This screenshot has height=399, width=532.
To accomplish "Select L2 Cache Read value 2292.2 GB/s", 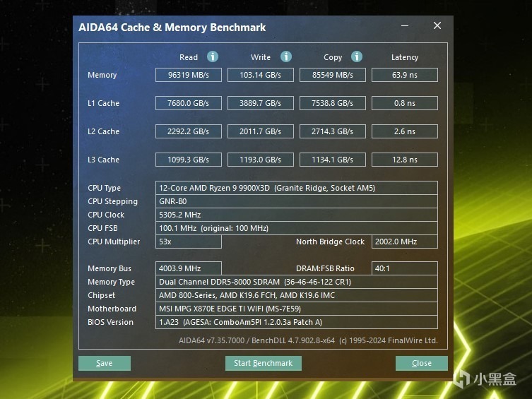I will pos(189,131).
